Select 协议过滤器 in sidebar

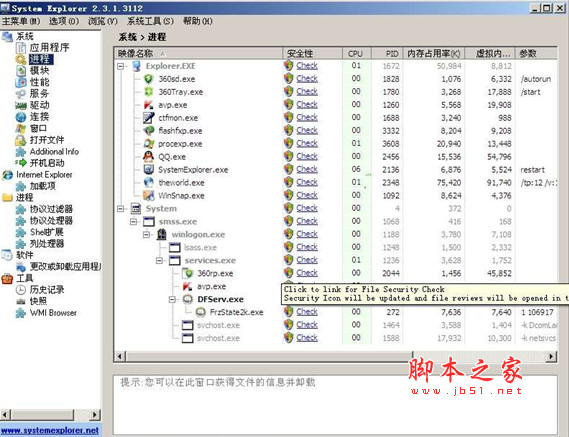pos(51,209)
